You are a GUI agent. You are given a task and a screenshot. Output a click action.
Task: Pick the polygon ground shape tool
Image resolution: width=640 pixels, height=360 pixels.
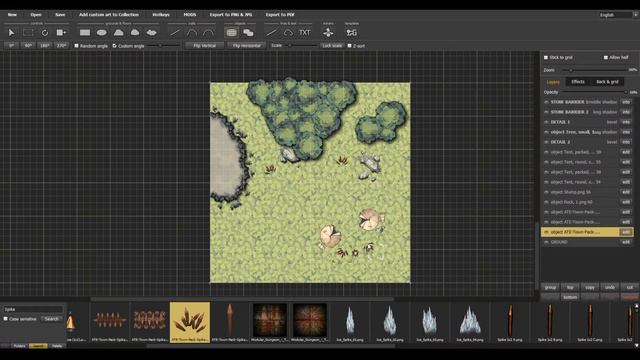point(118,33)
